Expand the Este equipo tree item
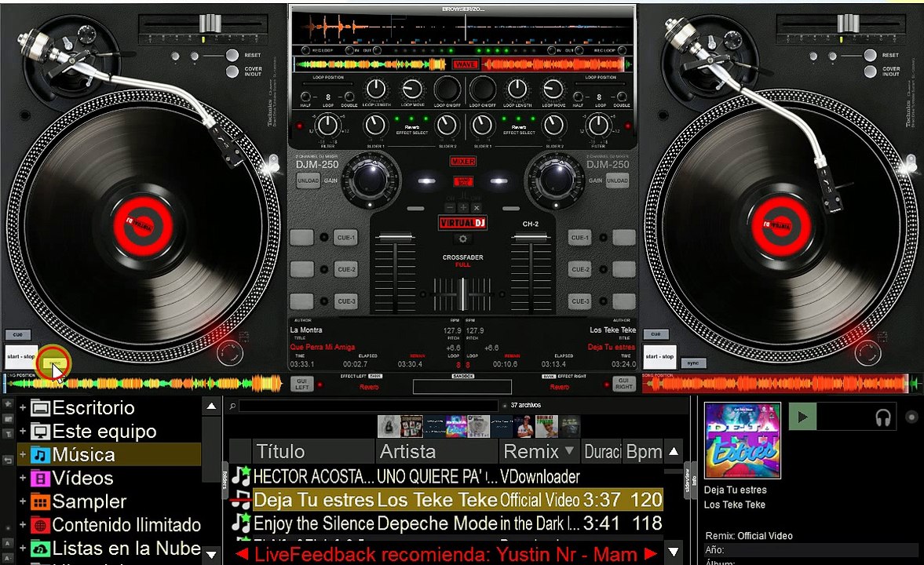Image resolution: width=924 pixels, height=565 pixels. (x=23, y=432)
